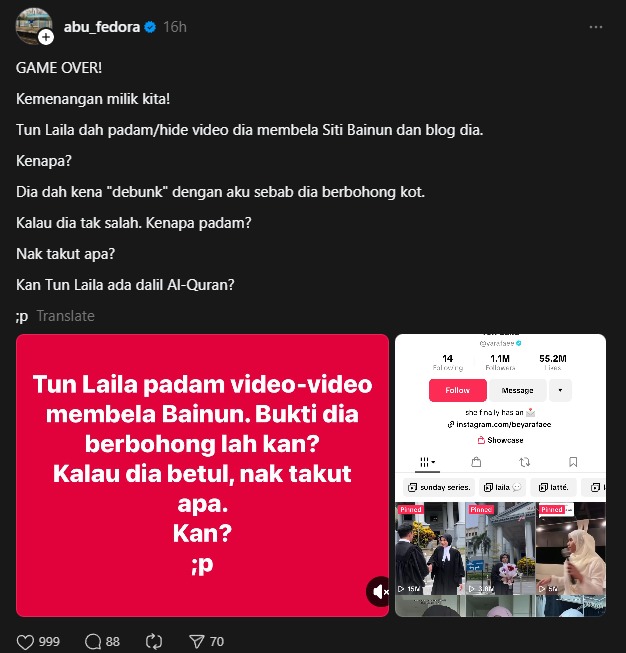This screenshot has width=626, height=653.
Task: Open the grid view sort dropdown
Action: pyautogui.click(x=427, y=462)
